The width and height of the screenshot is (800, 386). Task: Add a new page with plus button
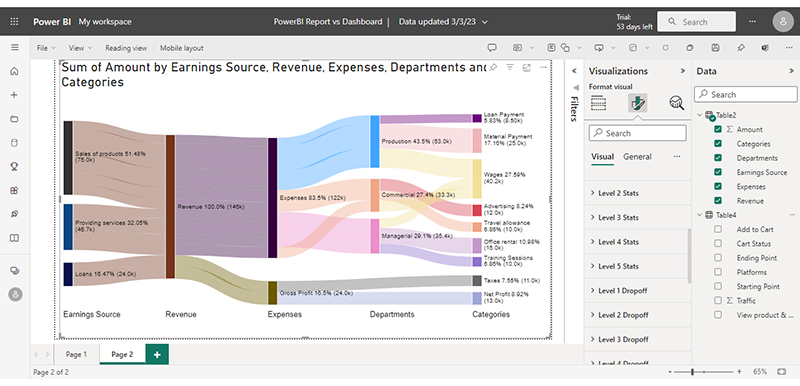pyautogui.click(x=157, y=354)
